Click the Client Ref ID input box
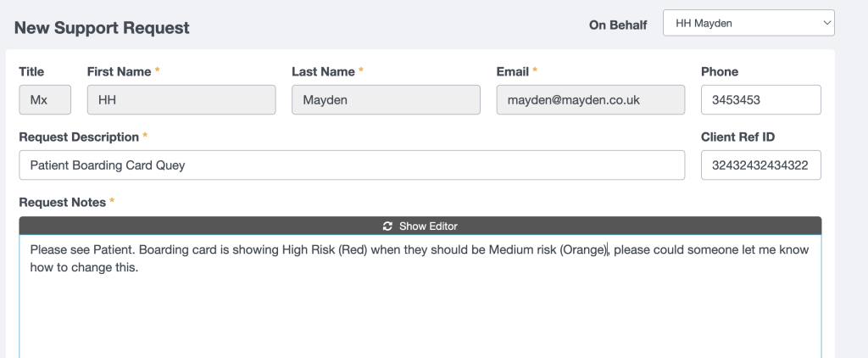The width and height of the screenshot is (868, 358). (x=760, y=165)
